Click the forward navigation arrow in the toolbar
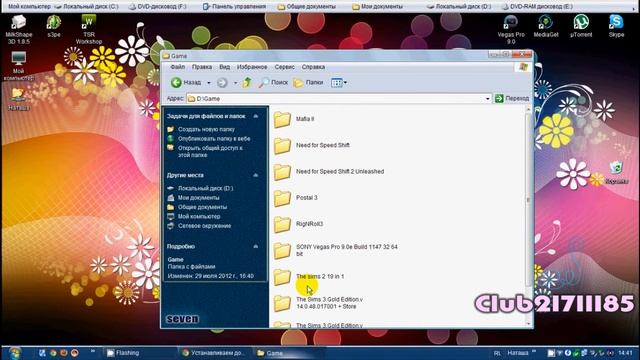Viewport: 640px width, 360px height. (222, 82)
